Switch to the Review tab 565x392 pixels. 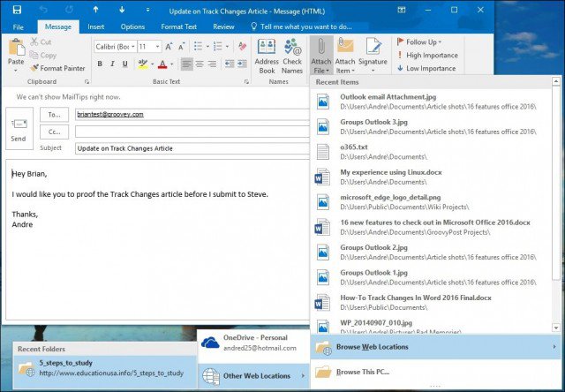pyautogui.click(x=223, y=26)
